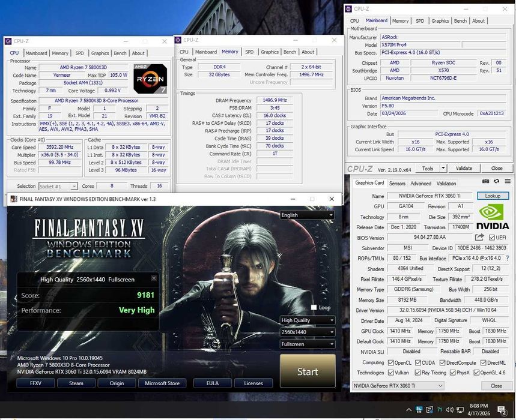Toggle the Vulkan checkbox
The width and height of the screenshot is (516, 420).
[x=390, y=373]
